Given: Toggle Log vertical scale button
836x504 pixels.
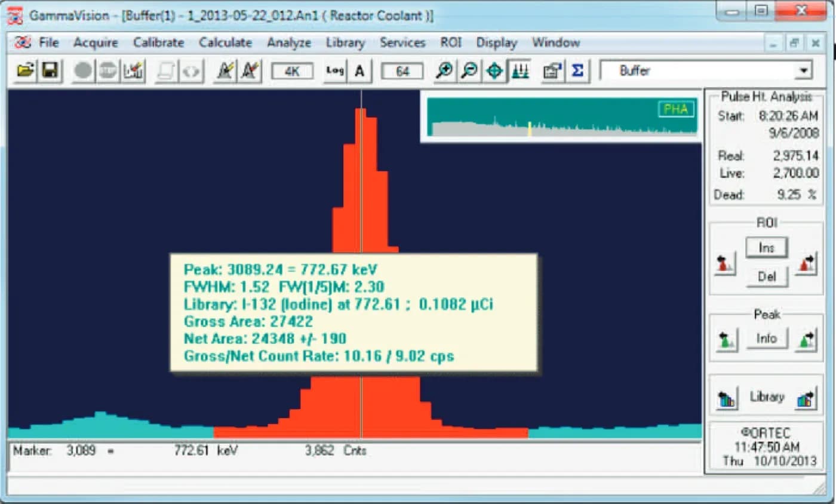Looking at the screenshot, I should click(x=335, y=71).
